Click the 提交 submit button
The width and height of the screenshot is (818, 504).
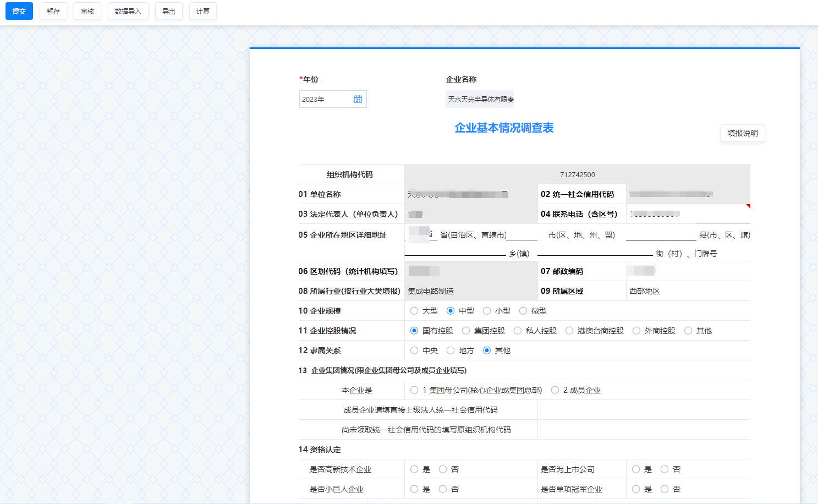pyautogui.click(x=19, y=11)
